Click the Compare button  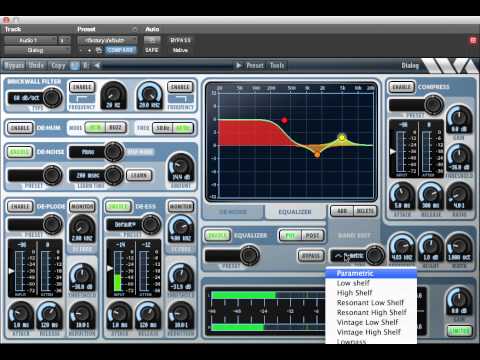120,50
